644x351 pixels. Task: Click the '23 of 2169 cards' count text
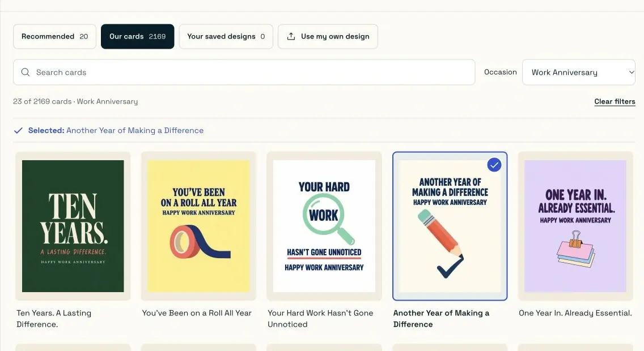(43, 101)
